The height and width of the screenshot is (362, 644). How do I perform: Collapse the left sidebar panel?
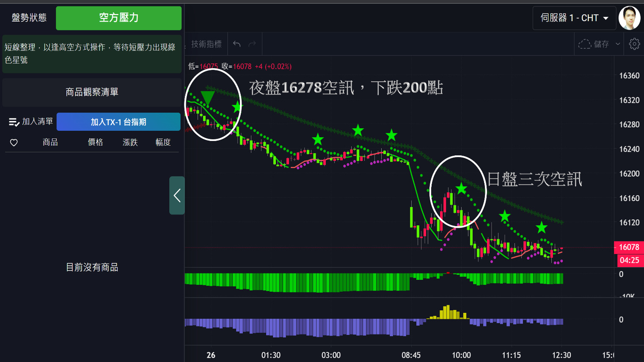pyautogui.click(x=177, y=196)
